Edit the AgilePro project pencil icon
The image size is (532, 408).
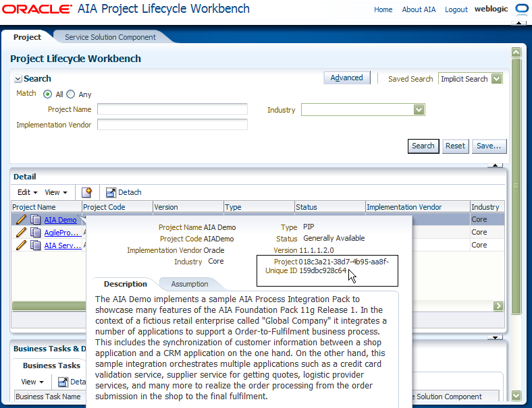click(x=21, y=233)
